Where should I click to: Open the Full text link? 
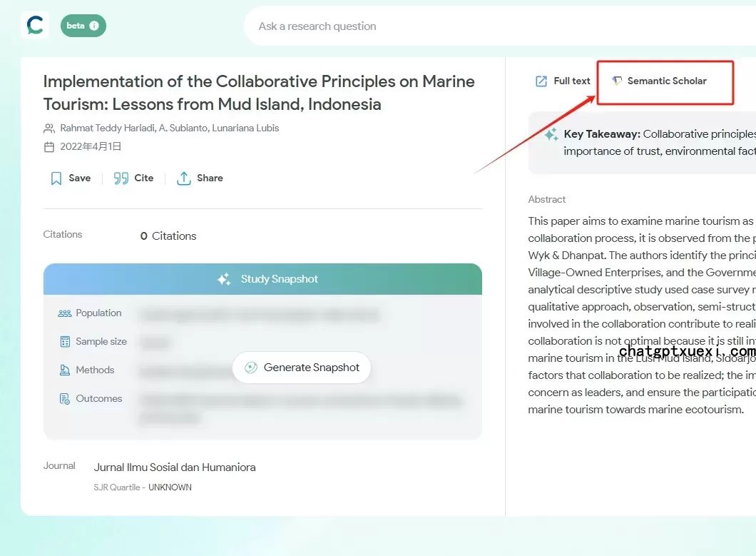coord(572,81)
